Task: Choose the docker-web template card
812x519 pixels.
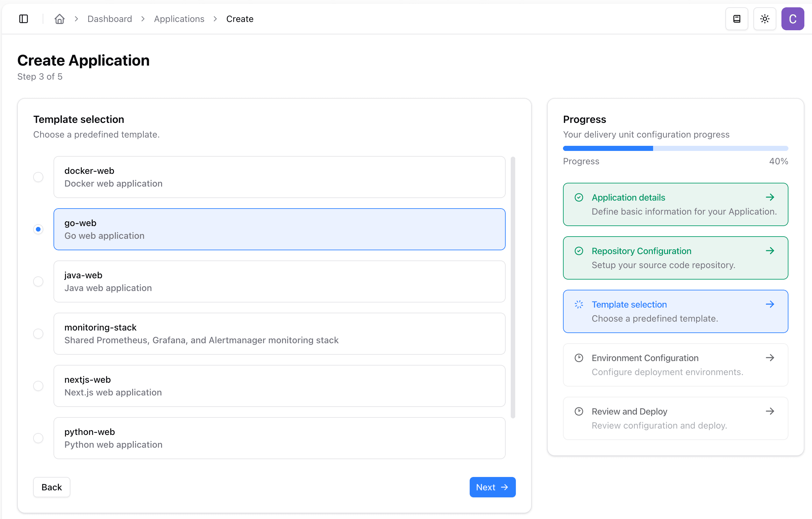Action: pyautogui.click(x=279, y=177)
